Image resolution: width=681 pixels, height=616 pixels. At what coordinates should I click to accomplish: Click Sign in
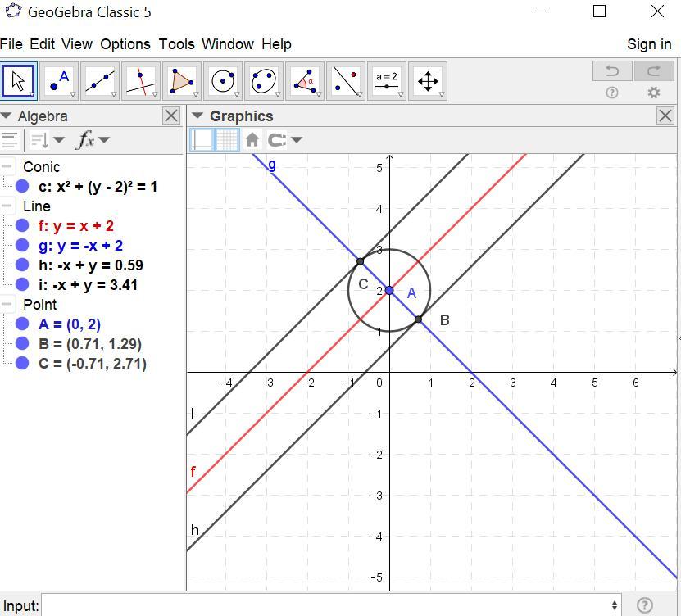click(648, 44)
